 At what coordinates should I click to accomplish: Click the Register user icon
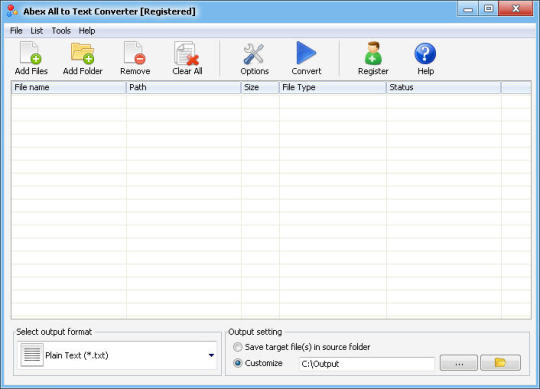click(x=373, y=53)
